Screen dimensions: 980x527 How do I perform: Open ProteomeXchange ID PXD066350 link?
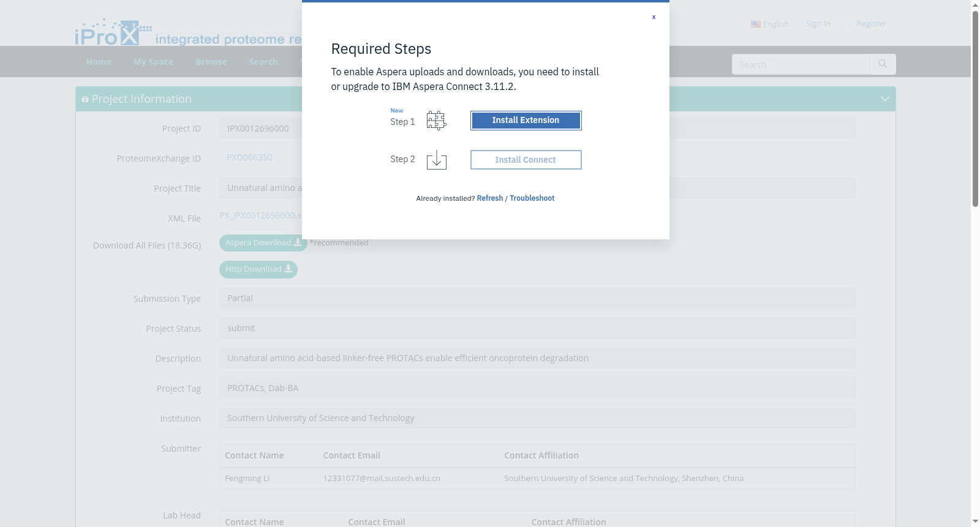(249, 157)
